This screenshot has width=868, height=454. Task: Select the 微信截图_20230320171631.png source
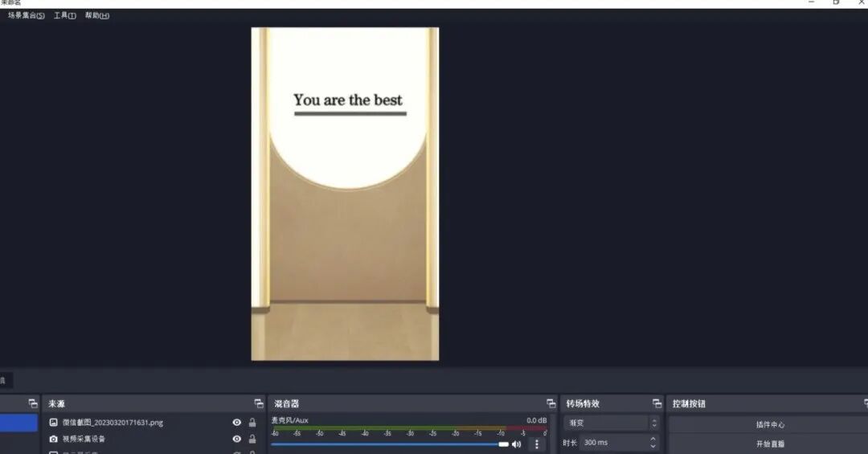113,423
